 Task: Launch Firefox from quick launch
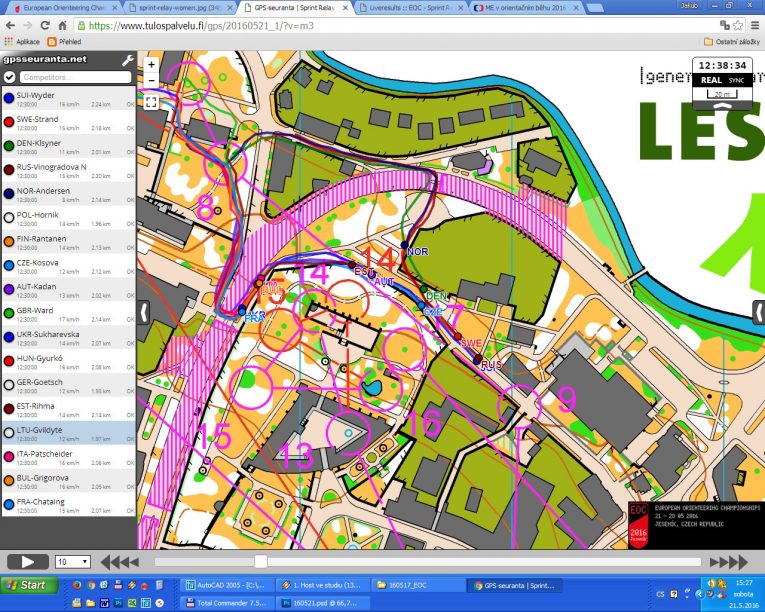tap(77, 585)
